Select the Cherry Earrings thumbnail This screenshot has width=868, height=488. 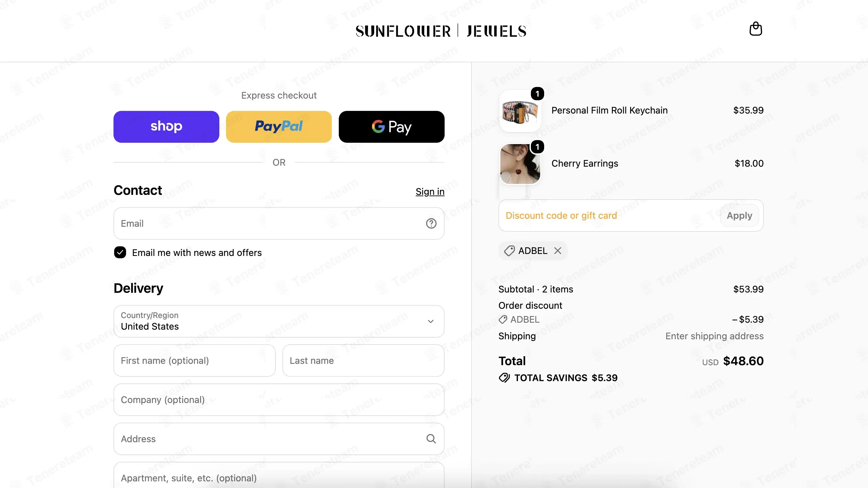[x=520, y=164]
